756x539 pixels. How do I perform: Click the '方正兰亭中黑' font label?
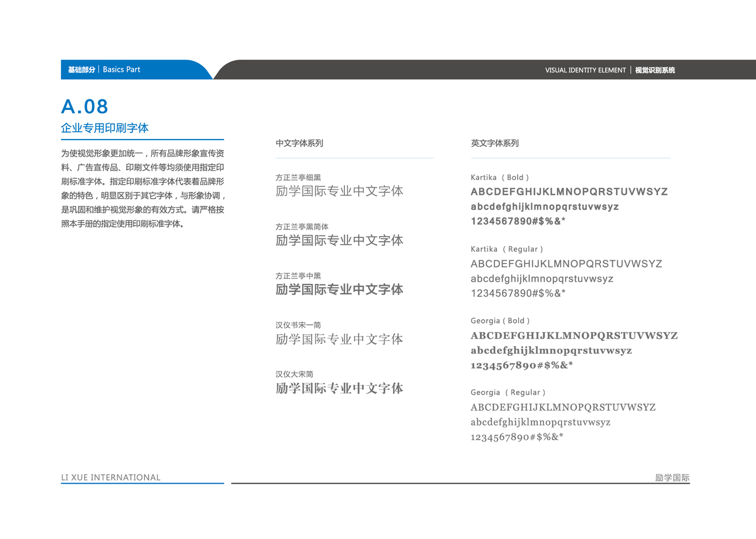(x=298, y=276)
